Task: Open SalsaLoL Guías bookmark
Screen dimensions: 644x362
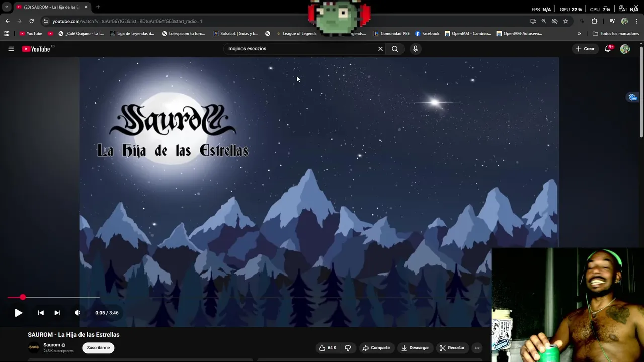Action: pyautogui.click(x=236, y=34)
